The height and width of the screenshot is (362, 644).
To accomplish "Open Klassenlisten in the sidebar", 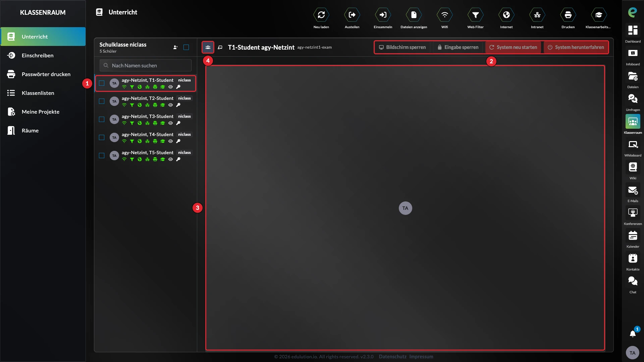I will tap(43, 93).
